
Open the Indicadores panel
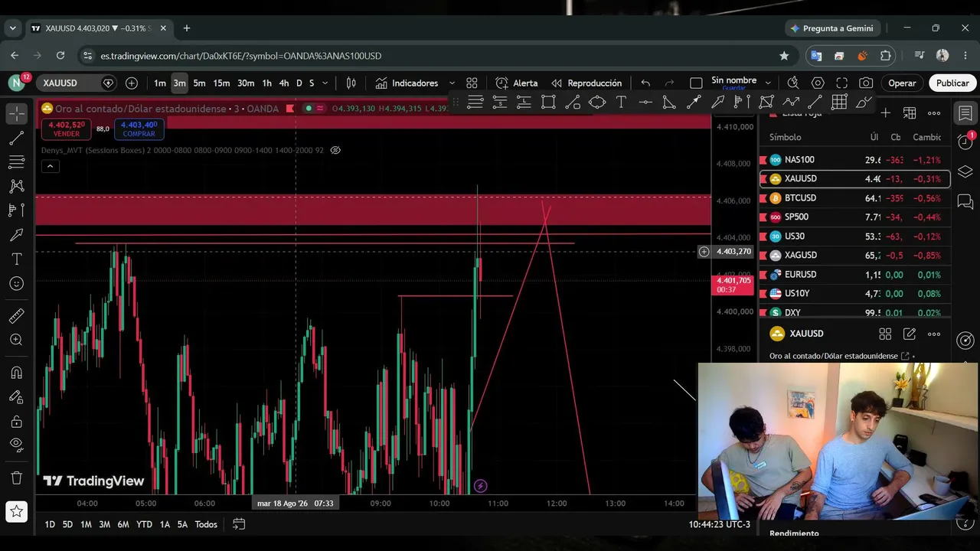click(x=407, y=83)
